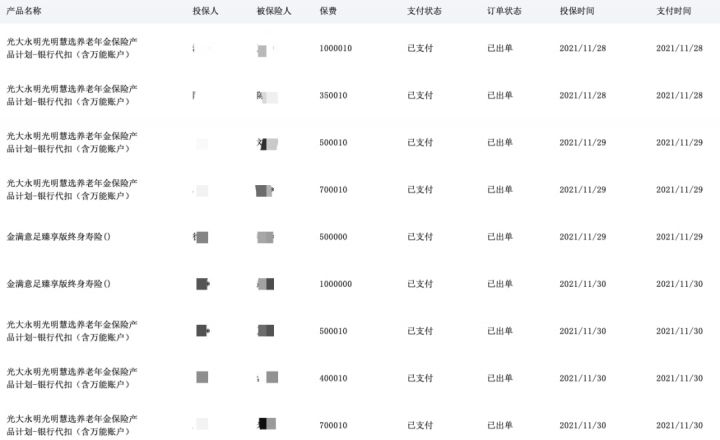The width and height of the screenshot is (720, 440).
Task: Open the product name in the 350010 row
Action: pos(72,95)
